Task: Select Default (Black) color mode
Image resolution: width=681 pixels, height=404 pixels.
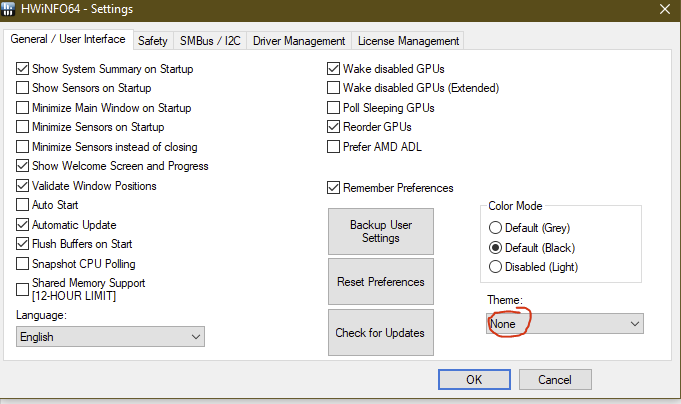Action: click(x=495, y=248)
